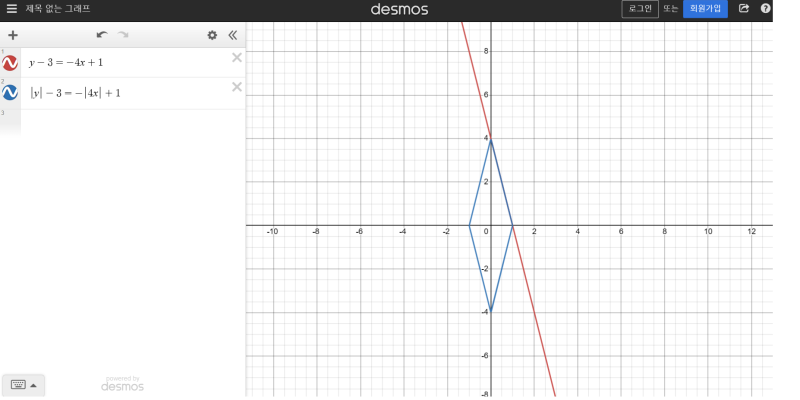The width and height of the screenshot is (800, 400).
Task: Delete expression y − 3 = −4x + 1
Action: point(237,58)
